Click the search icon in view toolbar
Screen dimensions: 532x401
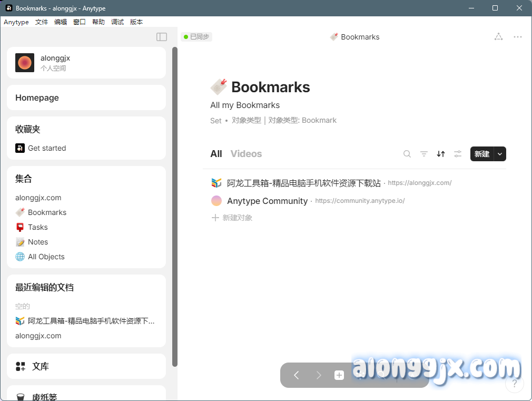407,154
